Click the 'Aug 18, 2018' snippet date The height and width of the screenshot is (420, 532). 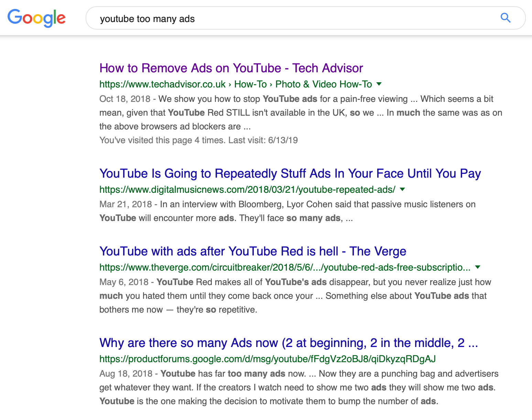pos(126,374)
